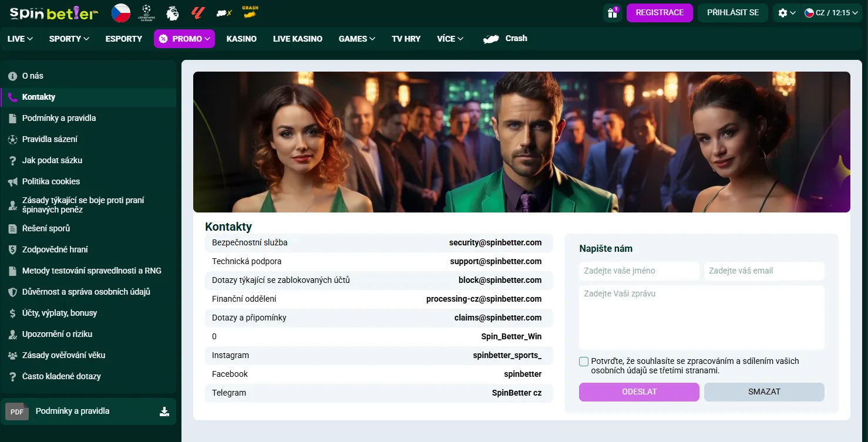The width and height of the screenshot is (868, 442).
Task: Click the dollar icon beside Účty, výplaty, bonusy
Action: coord(12,313)
